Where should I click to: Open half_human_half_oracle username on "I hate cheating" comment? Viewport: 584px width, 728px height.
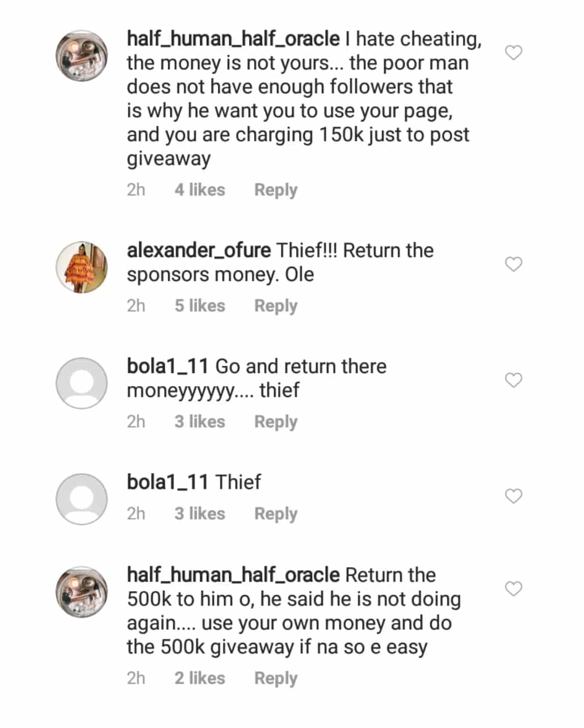point(233,39)
